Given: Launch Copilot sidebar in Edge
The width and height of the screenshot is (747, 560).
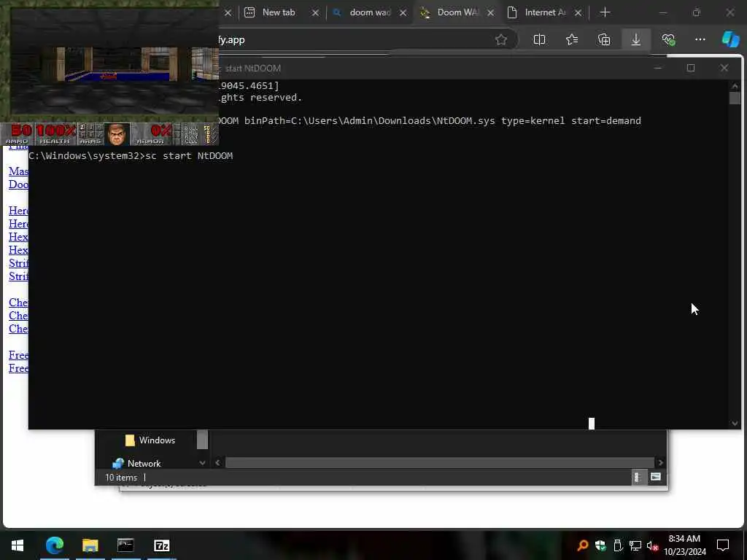Looking at the screenshot, I should [730, 39].
